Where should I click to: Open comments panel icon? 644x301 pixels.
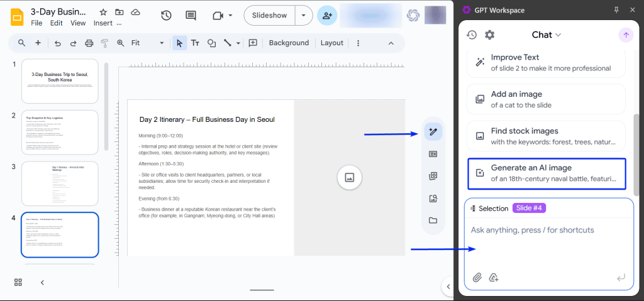191,16
